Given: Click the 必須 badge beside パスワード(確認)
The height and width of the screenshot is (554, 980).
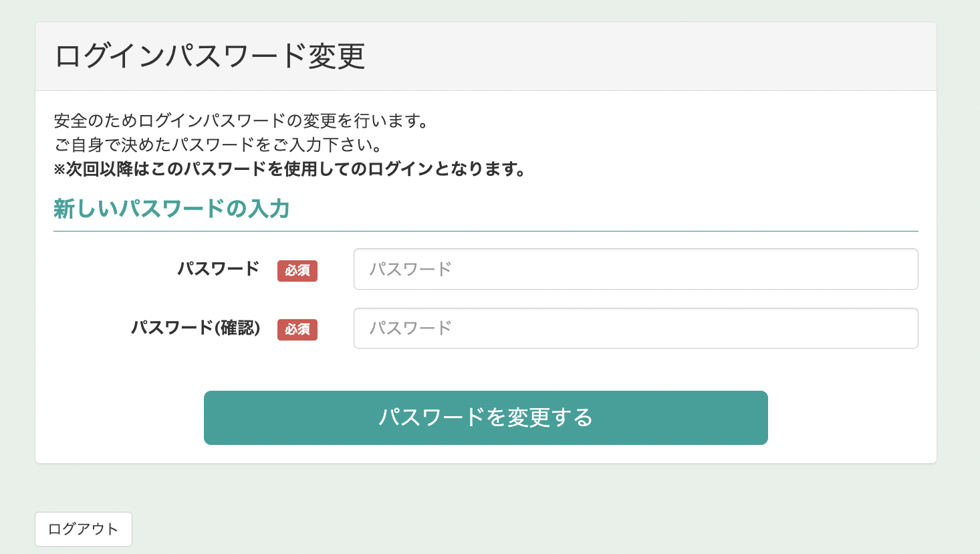Looking at the screenshot, I should pos(297,330).
